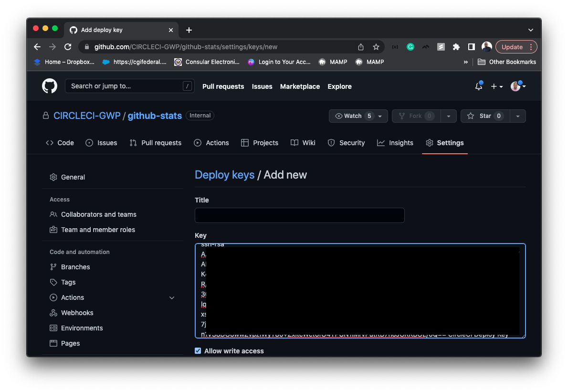The image size is (568, 392).
Task: Click the browser extensions puzzle icon
Action: 456,47
